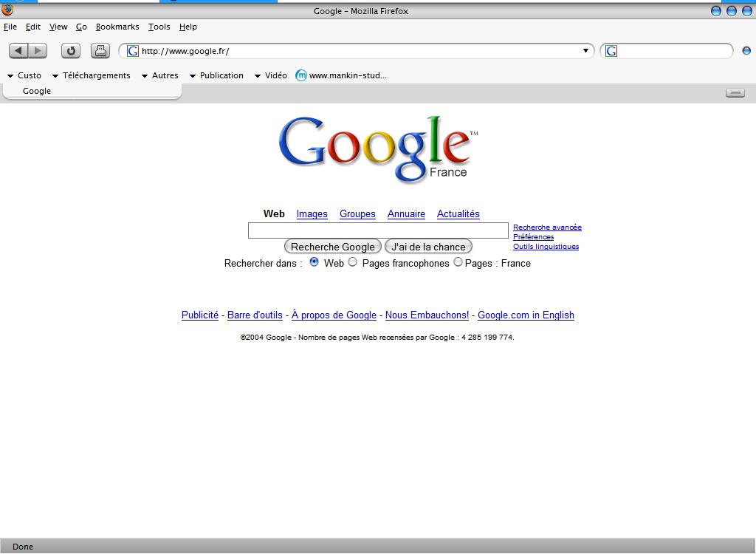Go back with the Back arrow button
This screenshot has height=554, width=756.
tap(18, 51)
